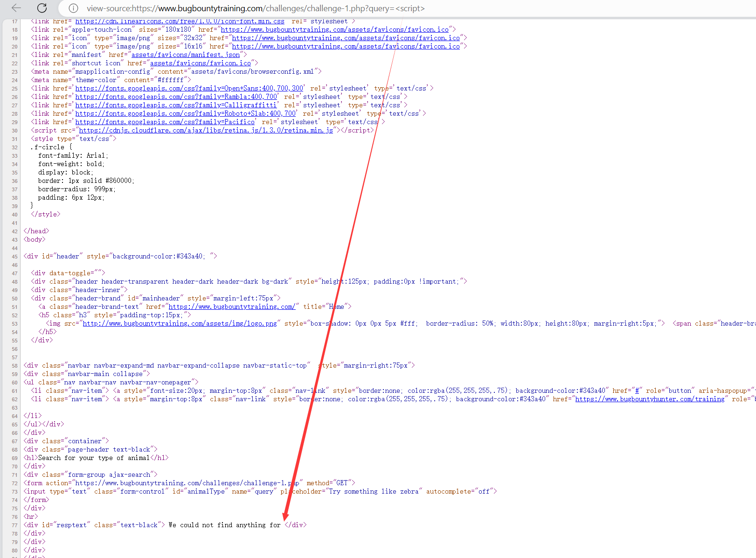Open the logo.png image source link
This screenshot has height=558, width=756.
(180, 323)
